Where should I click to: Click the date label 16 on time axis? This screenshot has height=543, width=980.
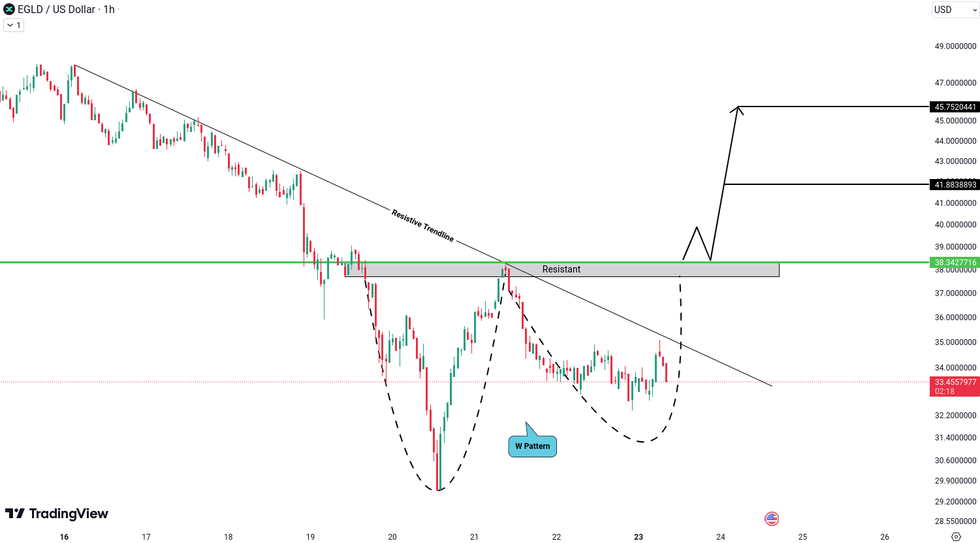point(64,537)
